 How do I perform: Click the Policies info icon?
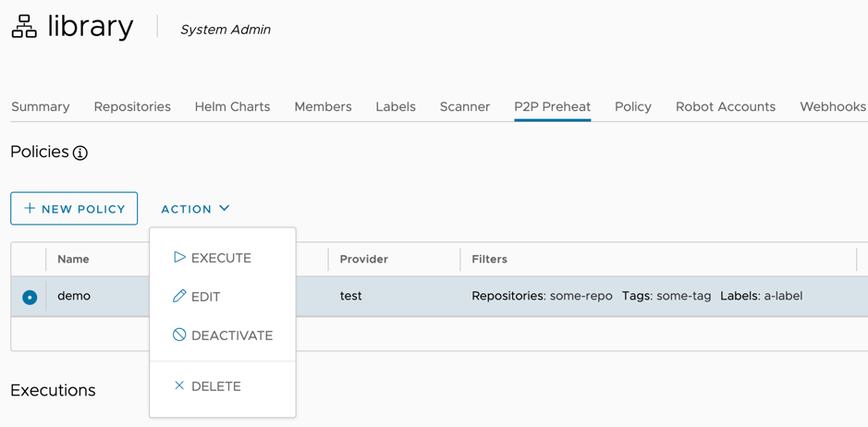coord(80,152)
